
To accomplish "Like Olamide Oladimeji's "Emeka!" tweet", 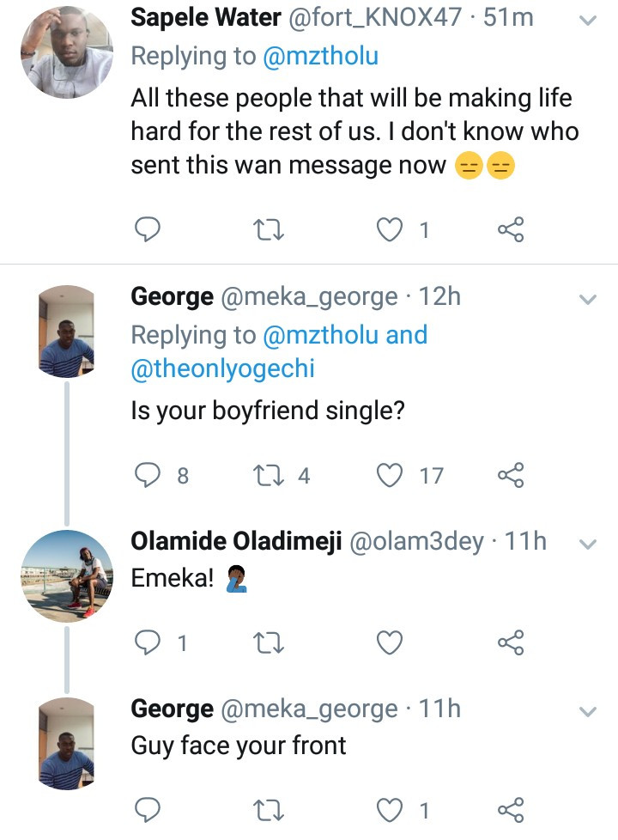I will pyautogui.click(x=391, y=642).
